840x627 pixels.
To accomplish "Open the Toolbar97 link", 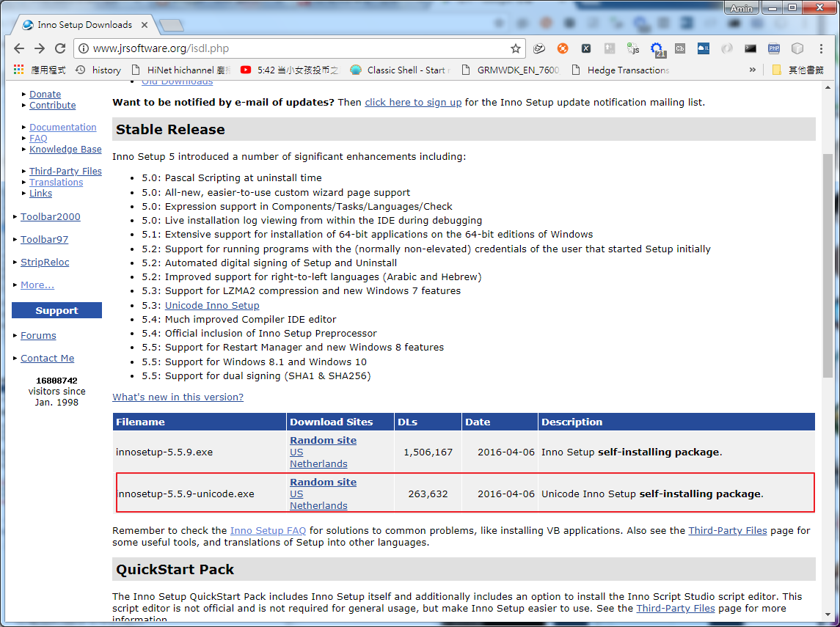I will point(45,239).
